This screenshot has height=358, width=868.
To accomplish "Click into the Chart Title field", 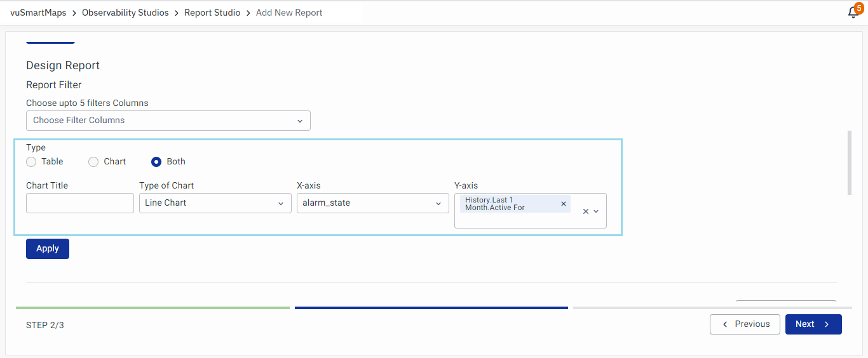I will pos(80,203).
